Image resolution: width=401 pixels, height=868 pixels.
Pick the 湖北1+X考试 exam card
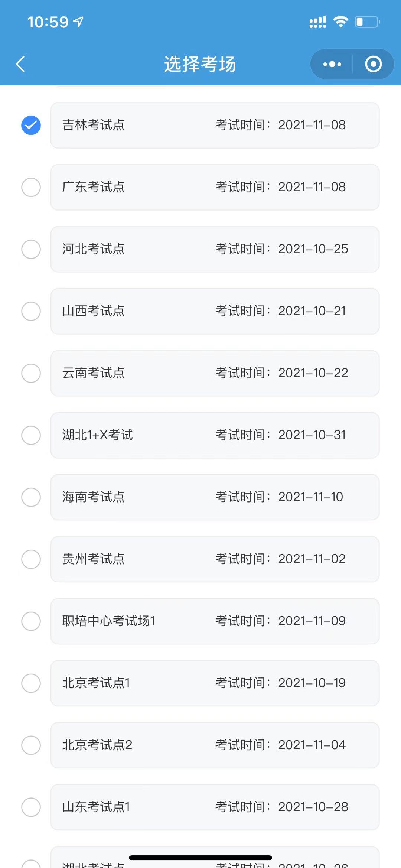coord(215,435)
